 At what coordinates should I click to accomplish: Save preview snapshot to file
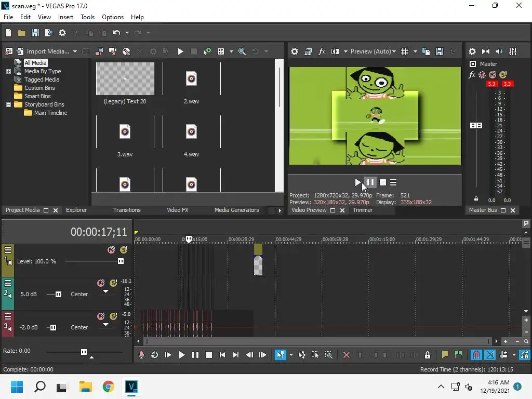click(440, 51)
